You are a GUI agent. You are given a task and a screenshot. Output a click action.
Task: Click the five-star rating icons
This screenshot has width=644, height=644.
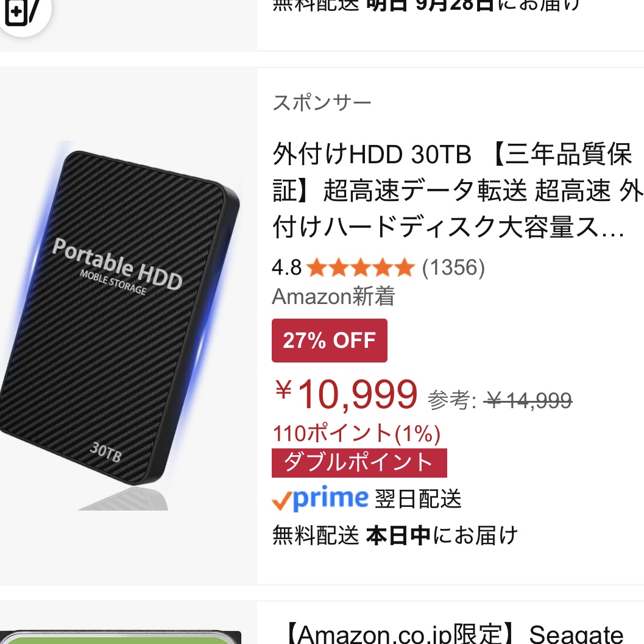click(x=361, y=268)
